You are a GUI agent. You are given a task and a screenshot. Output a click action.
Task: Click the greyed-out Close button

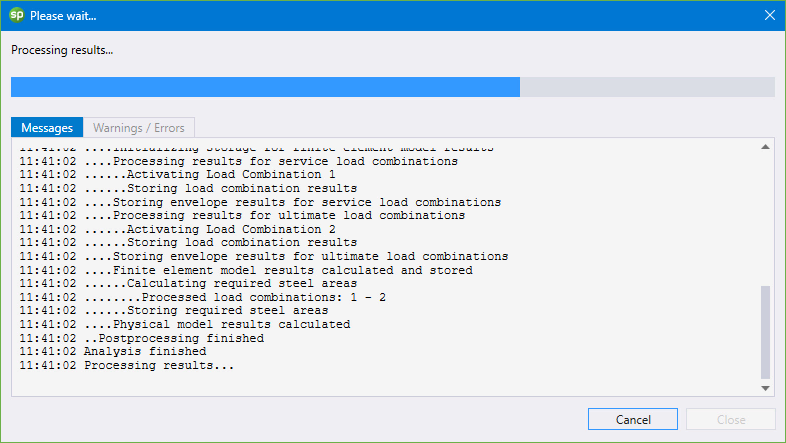[731, 419]
